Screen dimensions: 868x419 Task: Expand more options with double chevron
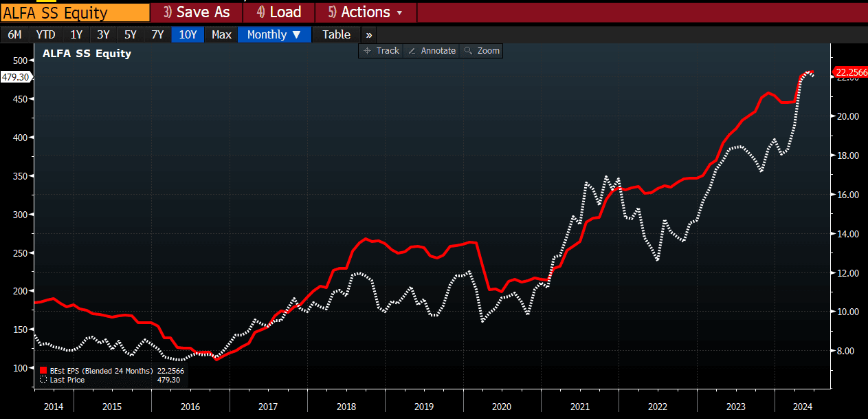(368, 34)
